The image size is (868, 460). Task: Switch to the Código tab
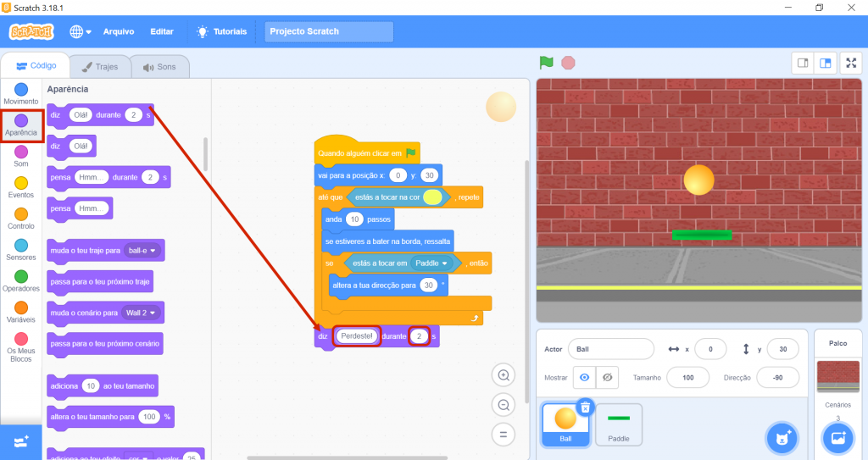pyautogui.click(x=36, y=66)
